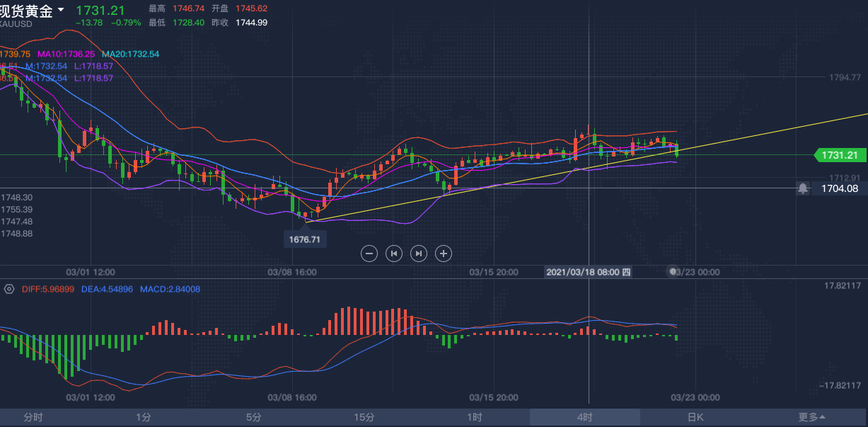The image size is (868, 427).
Task: Zoom out the chart with minus icon
Action: pos(369,253)
